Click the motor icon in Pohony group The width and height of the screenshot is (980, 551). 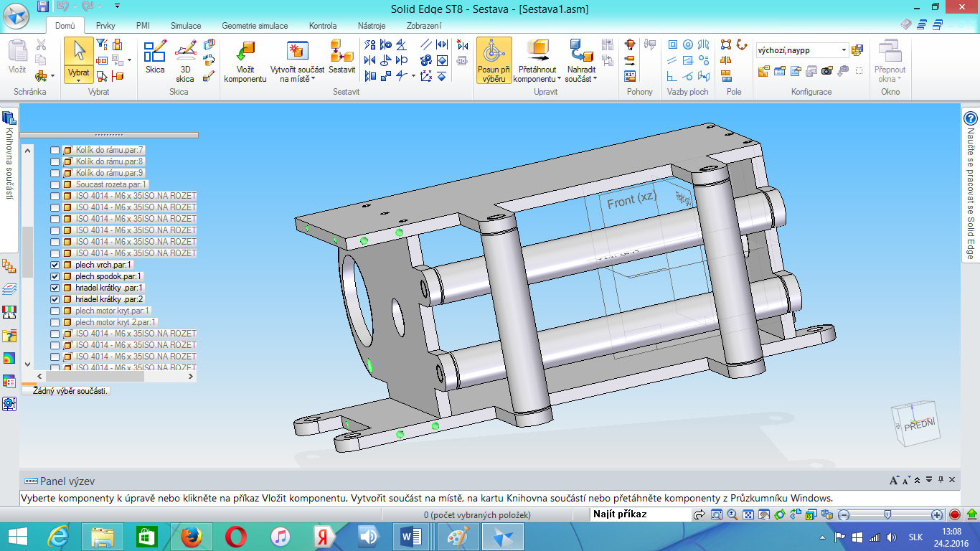(x=630, y=45)
